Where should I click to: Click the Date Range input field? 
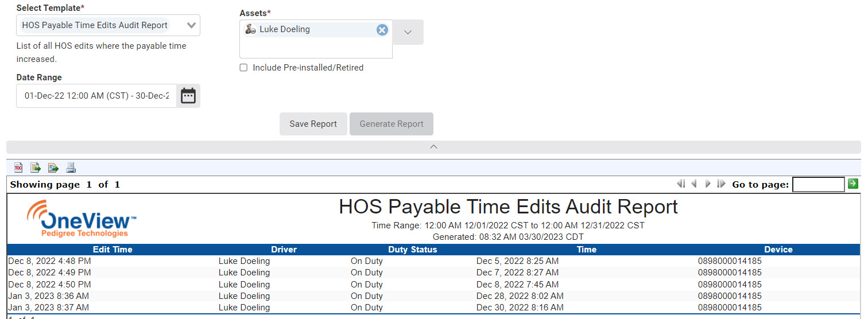coord(96,96)
